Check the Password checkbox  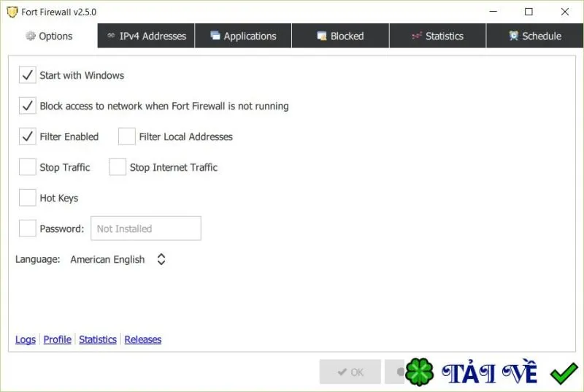coord(28,228)
